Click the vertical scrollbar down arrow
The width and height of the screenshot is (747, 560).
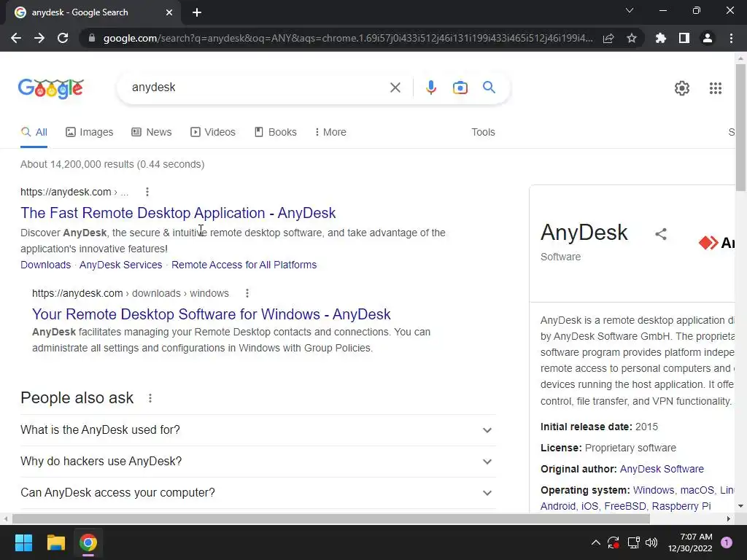(x=740, y=506)
